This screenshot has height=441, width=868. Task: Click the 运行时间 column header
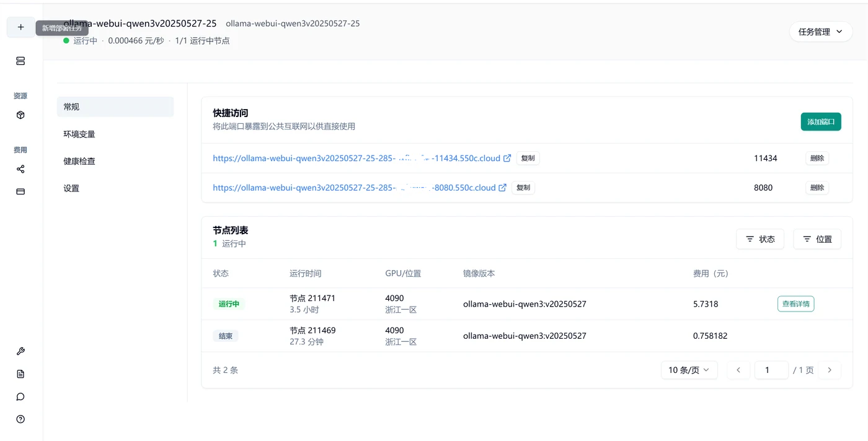click(306, 273)
